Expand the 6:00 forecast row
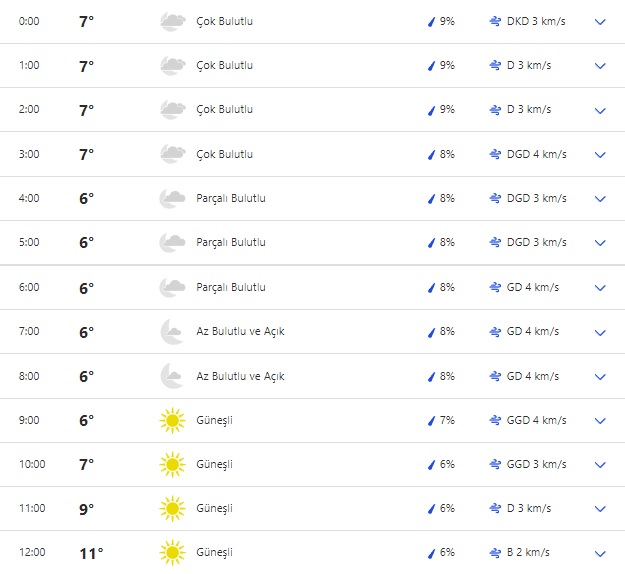Viewport: 625px width, 574px height. 600,288
